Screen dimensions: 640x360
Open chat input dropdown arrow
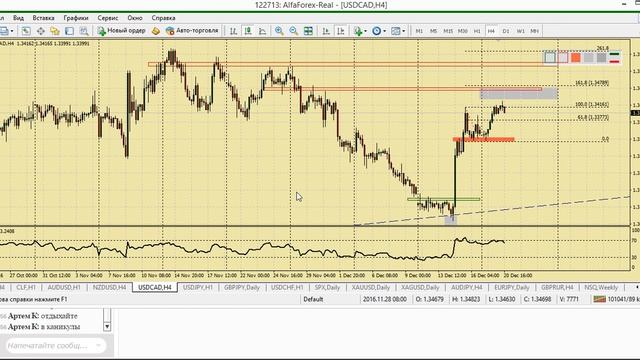tap(98, 346)
